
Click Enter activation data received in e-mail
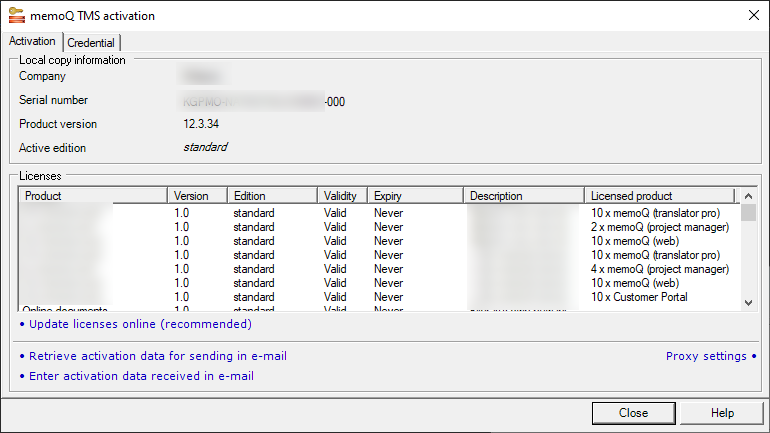pyautogui.click(x=141, y=376)
